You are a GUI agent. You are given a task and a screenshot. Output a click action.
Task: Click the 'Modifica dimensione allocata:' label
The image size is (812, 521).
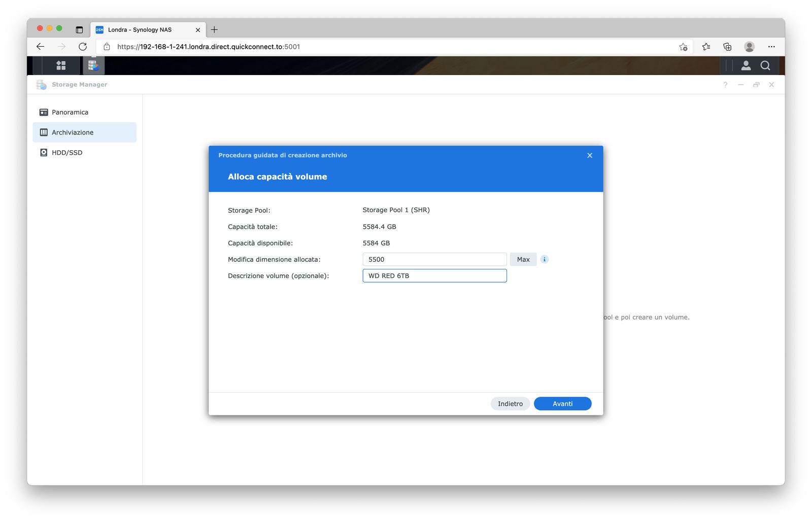(x=274, y=259)
